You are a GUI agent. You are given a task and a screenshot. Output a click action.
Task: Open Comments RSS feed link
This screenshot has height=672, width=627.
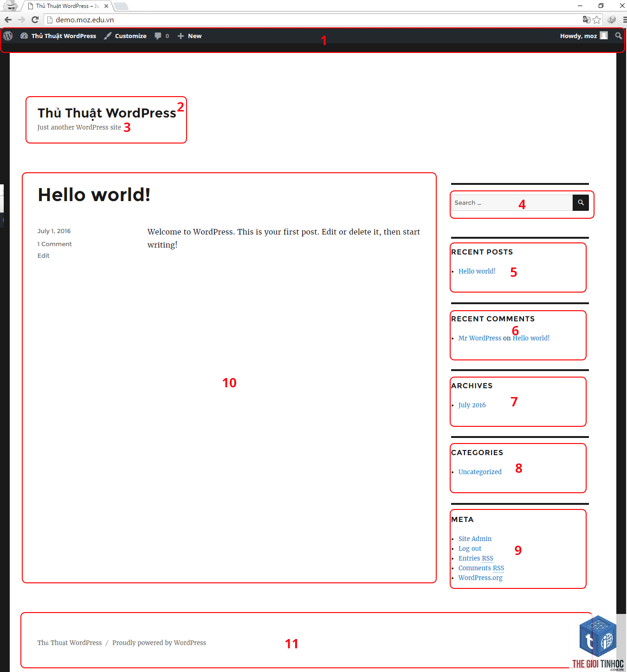[481, 568]
